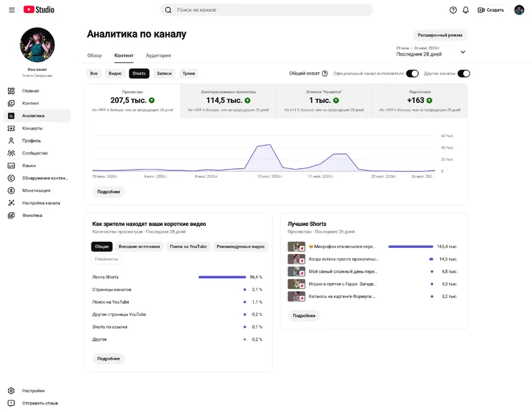Open the hamburger navigation menu
The height and width of the screenshot is (412, 532).
click(x=12, y=10)
